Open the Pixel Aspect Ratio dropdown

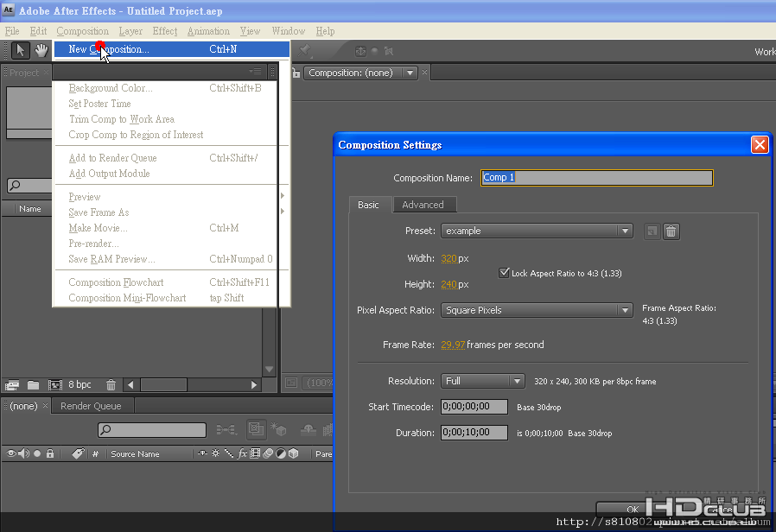pos(537,311)
